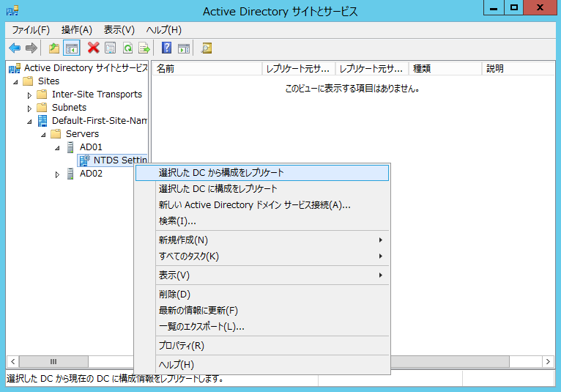
Task: Click the red X Delete icon
Action: pos(93,48)
